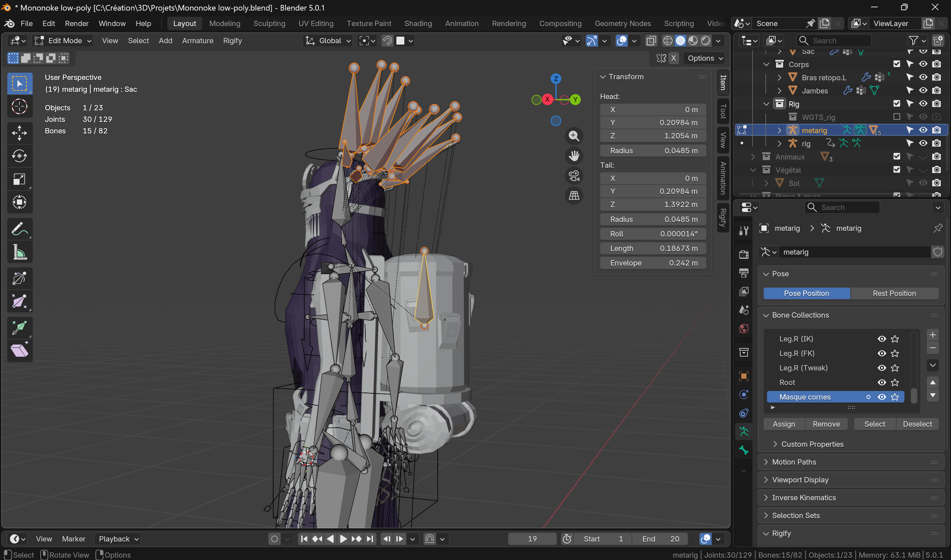Hide Jambes object in viewport
This screenshot has width=951, height=560.
coord(923,90)
